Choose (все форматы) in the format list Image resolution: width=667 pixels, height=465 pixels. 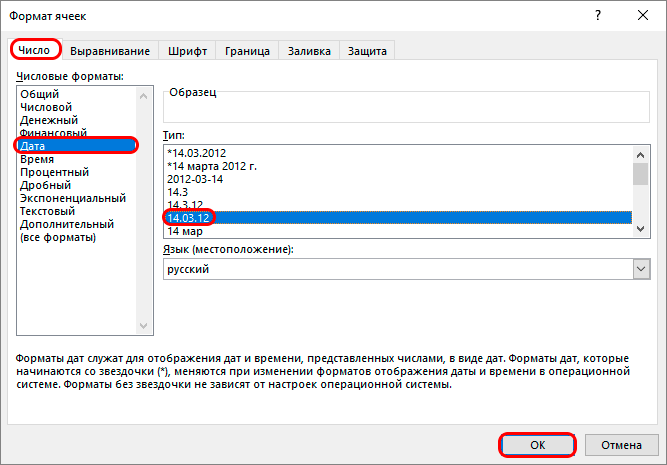point(58,237)
